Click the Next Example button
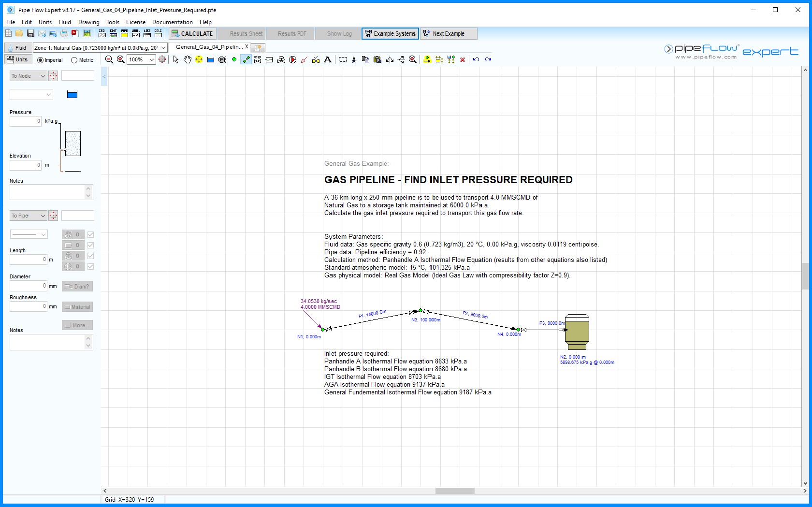 click(x=449, y=33)
